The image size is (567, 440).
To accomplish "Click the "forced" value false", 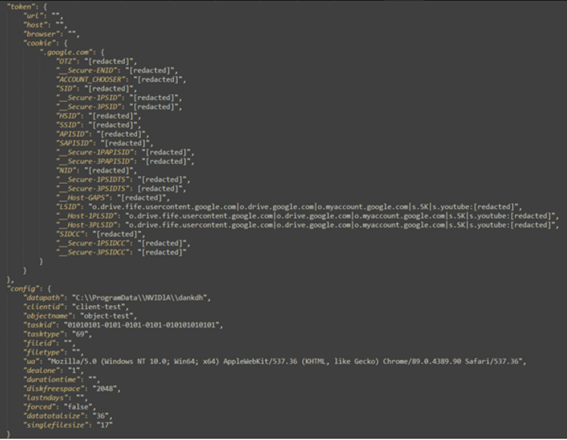I will click(x=78, y=407).
